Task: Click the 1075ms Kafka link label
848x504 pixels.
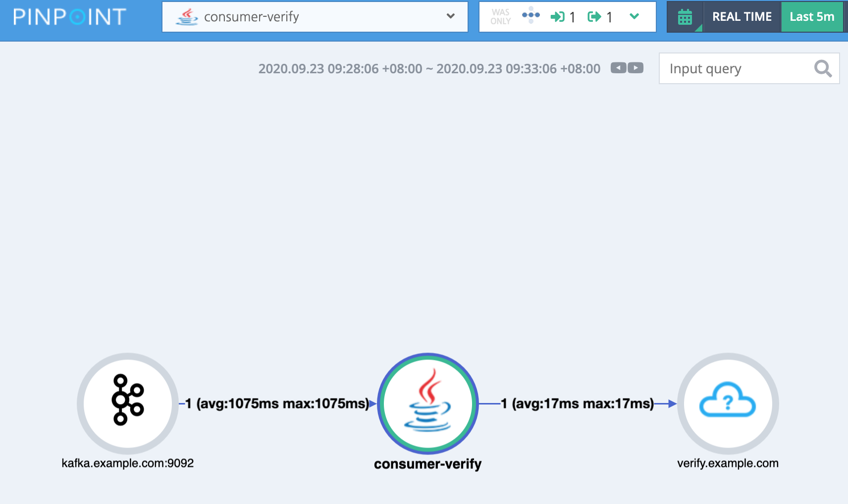Action: tap(277, 403)
